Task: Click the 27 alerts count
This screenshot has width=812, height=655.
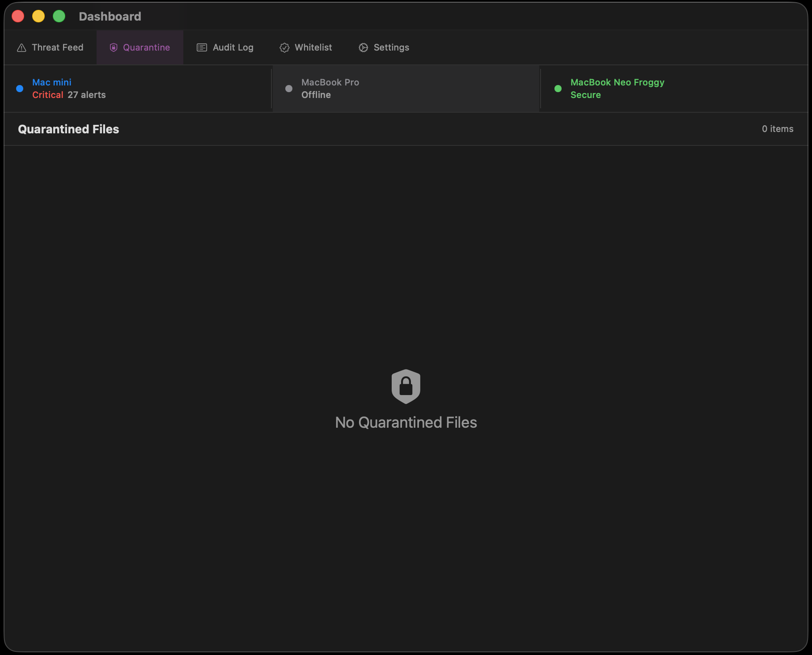Action: pos(87,95)
